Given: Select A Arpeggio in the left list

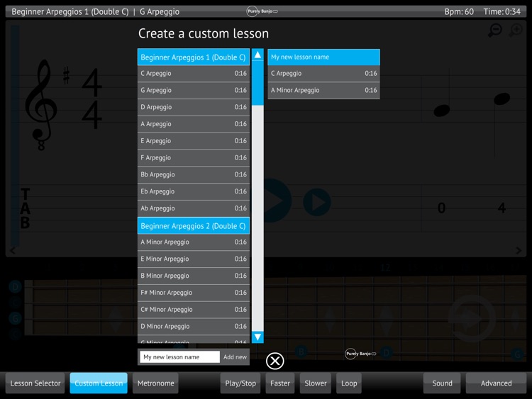Looking at the screenshot, I should pos(194,124).
